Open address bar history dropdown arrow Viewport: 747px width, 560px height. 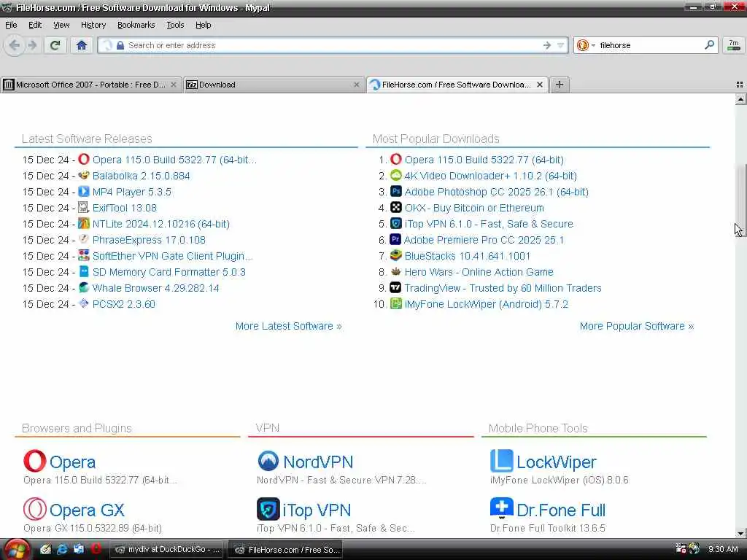click(561, 45)
